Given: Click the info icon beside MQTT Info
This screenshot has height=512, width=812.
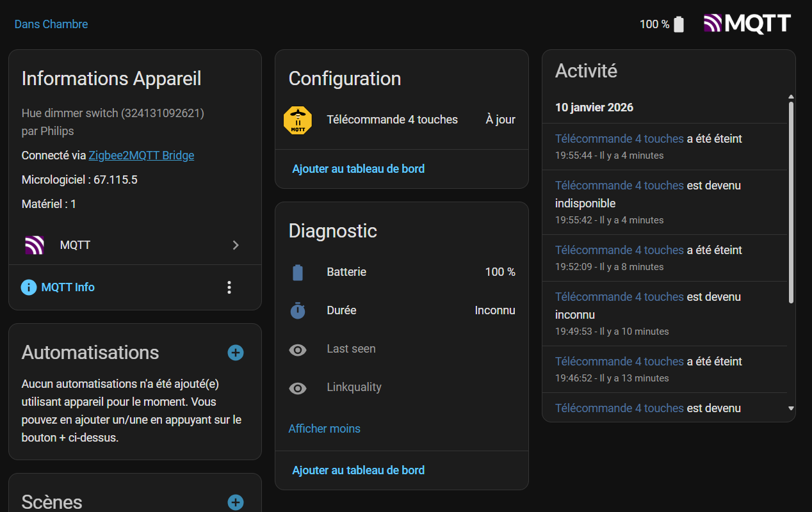Looking at the screenshot, I should 29,287.
